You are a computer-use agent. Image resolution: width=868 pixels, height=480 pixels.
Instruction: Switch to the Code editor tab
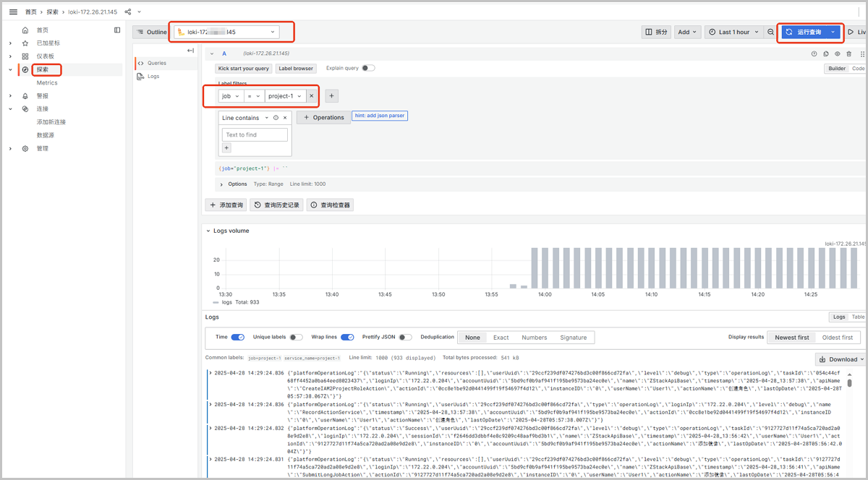pos(857,69)
